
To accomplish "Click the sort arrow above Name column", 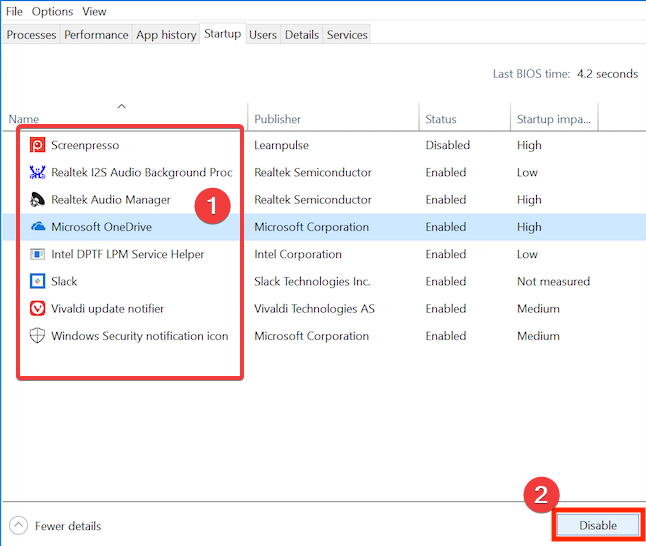I will pyautogui.click(x=122, y=106).
